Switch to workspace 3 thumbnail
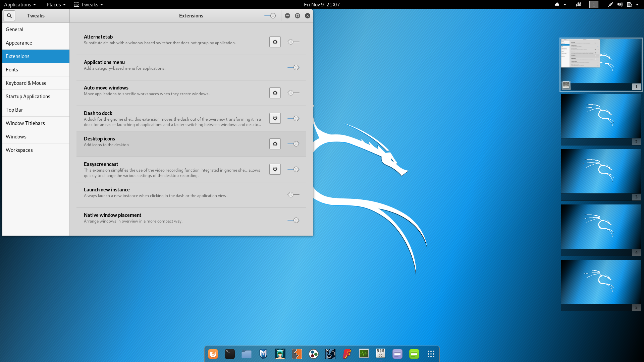The width and height of the screenshot is (644, 362). click(601, 171)
